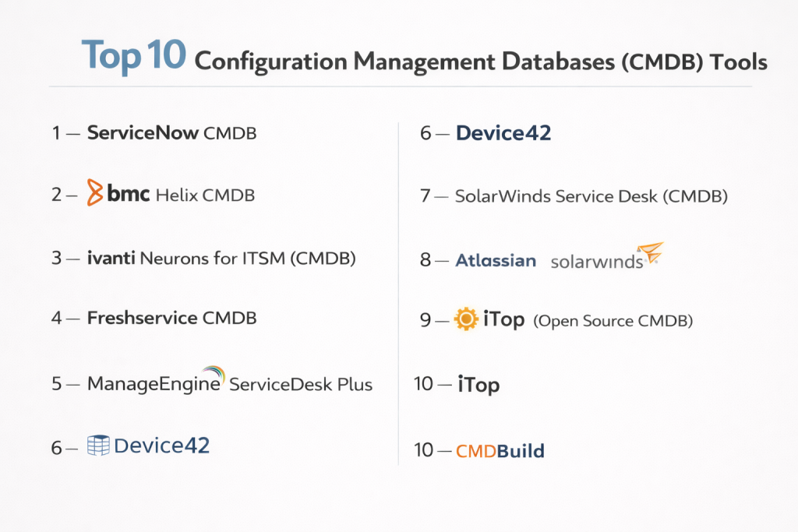Select the Device42 entry without database icon

pos(503,133)
